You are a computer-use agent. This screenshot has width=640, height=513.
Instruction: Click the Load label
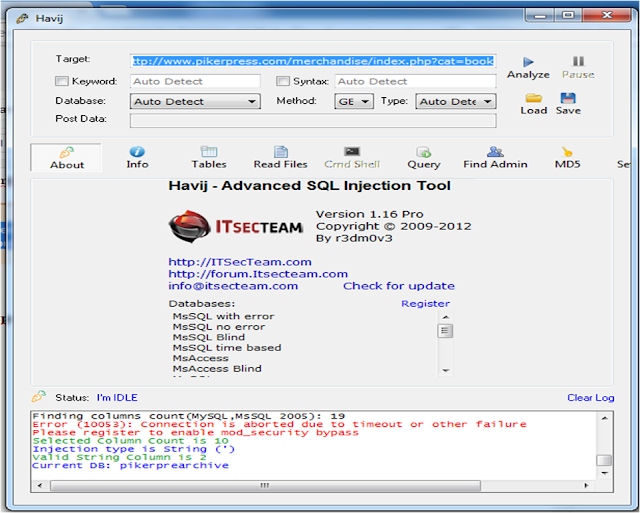pyautogui.click(x=533, y=110)
